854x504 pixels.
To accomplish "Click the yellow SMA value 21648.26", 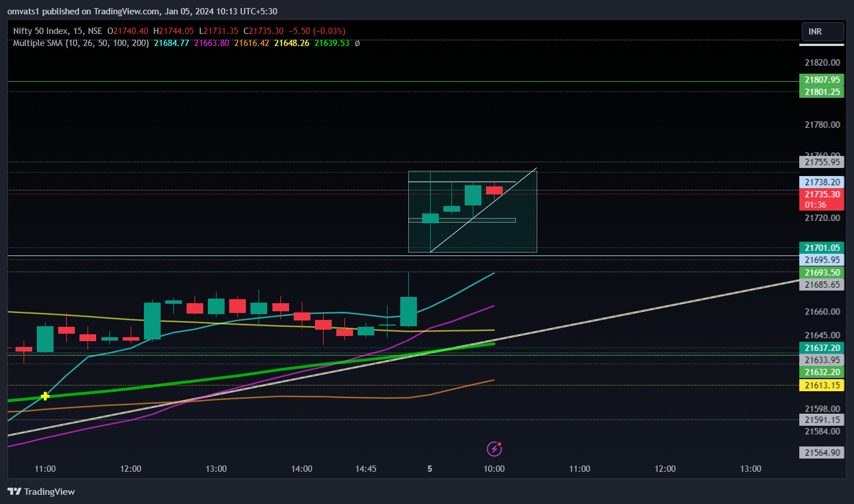I will (292, 43).
